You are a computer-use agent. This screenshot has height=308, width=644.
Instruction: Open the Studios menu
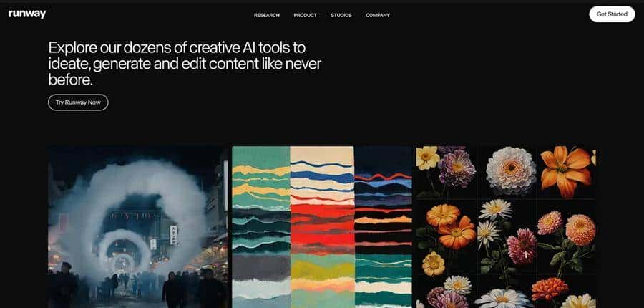click(341, 15)
